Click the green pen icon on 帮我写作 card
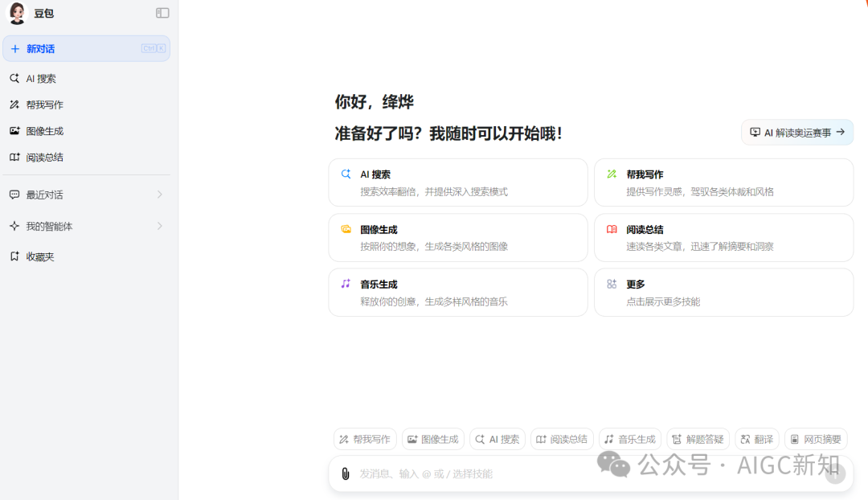The width and height of the screenshot is (868, 500). (612, 174)
